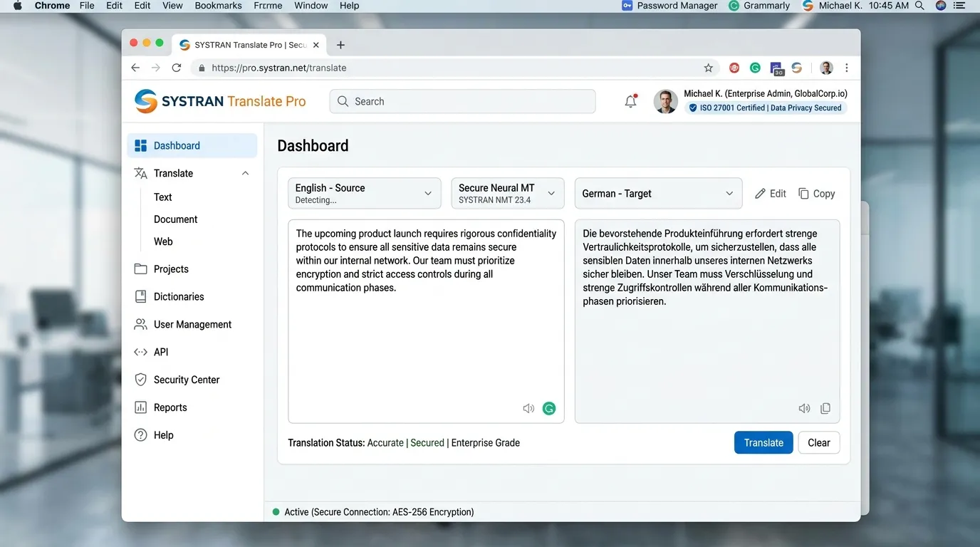Click the Search input field
The height and width of the screenshot is (547, 980).
pyautogui.click(x=462, y=101)
